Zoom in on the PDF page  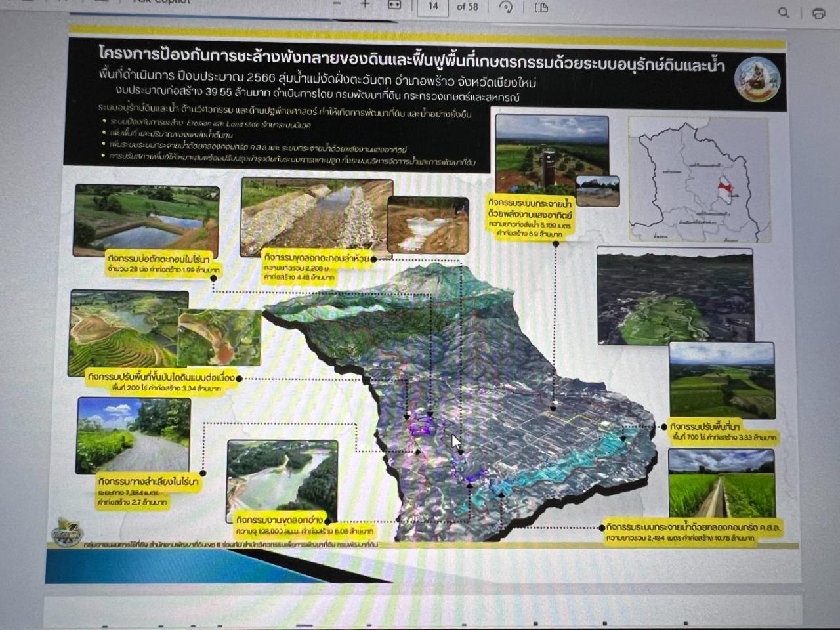[x=365, y=6]
